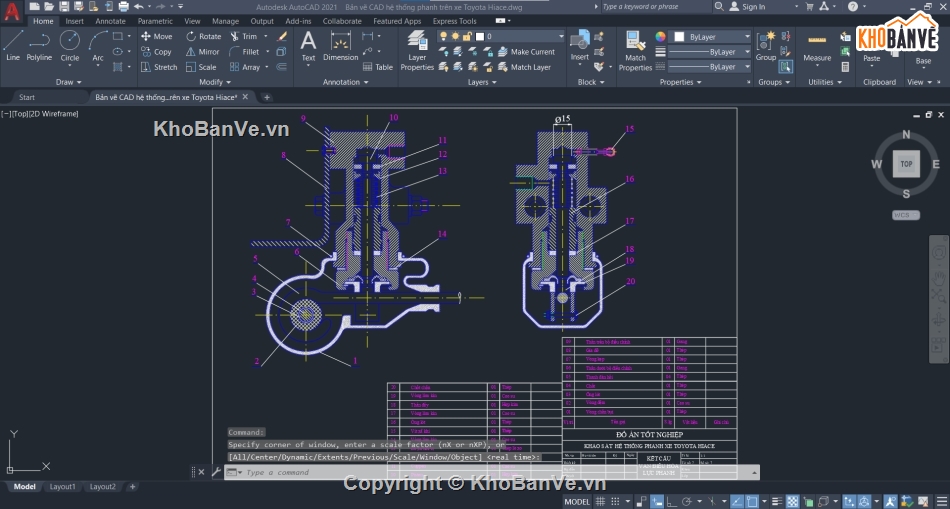Use the Stretch tool
The image size is (950, 509).
coord(159,67)
